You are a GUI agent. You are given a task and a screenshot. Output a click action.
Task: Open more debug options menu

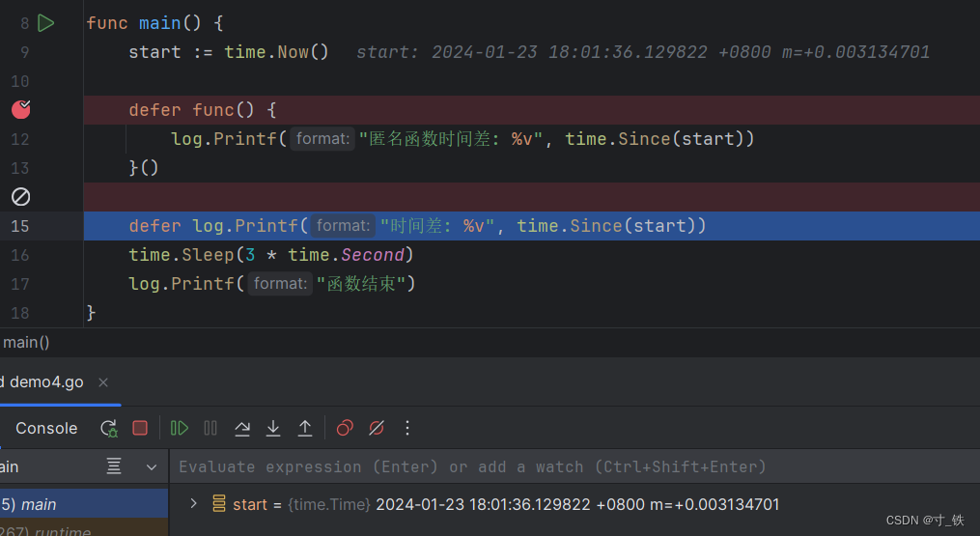coord(407,428)
